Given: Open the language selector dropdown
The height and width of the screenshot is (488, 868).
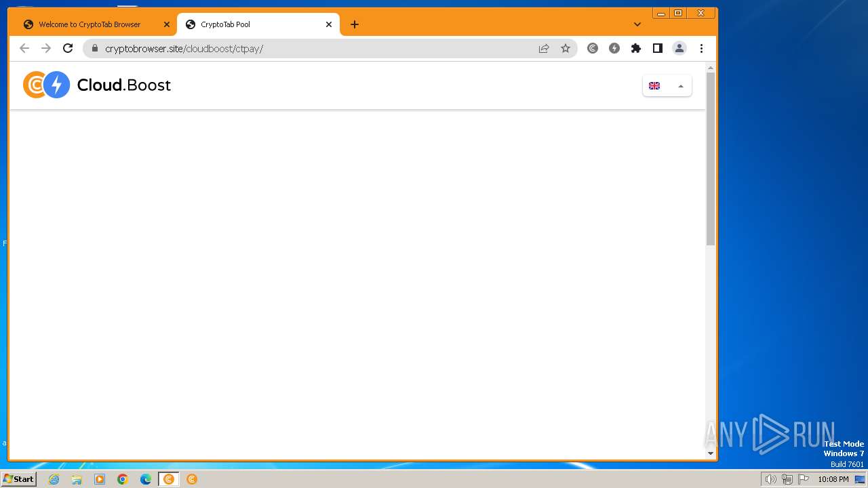Looking at the screenshot, I should pos(667,85).
